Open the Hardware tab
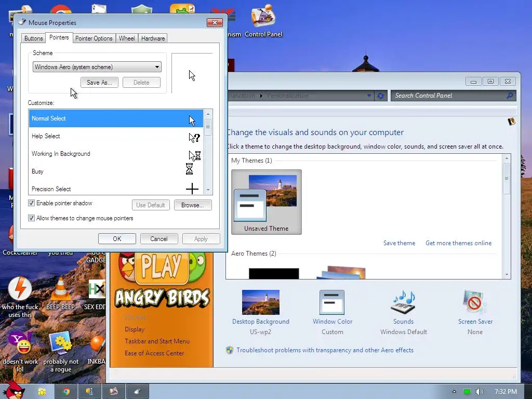This screenshot has height=399, width=532. pos(153,38)
